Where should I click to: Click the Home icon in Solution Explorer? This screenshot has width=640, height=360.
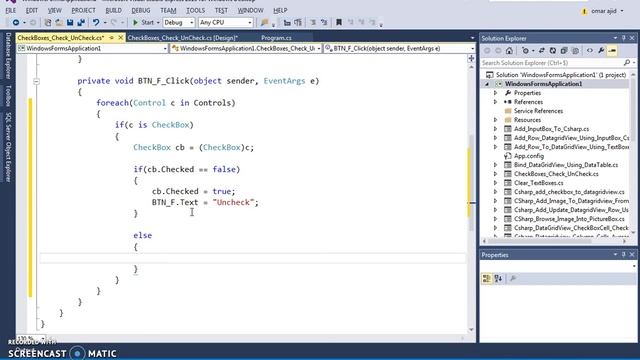509,51
